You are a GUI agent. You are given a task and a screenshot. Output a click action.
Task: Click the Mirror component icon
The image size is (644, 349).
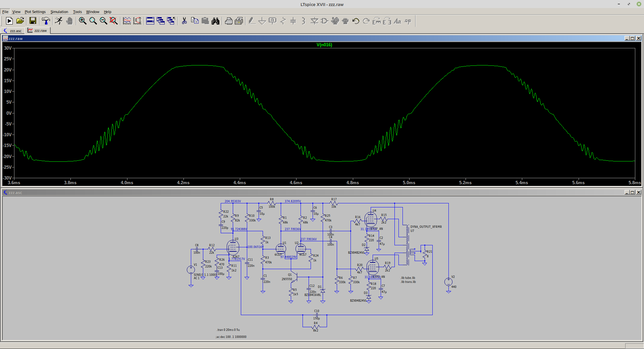pos(387,21)
